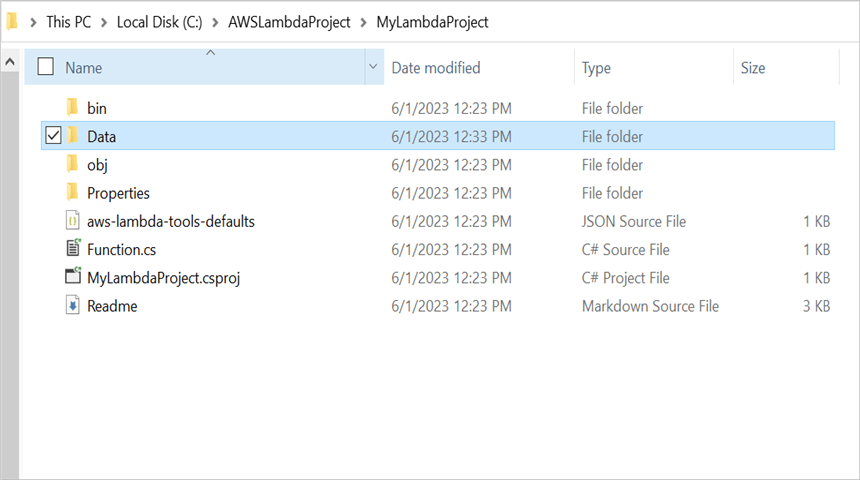The width and height of the screenshot is (860, 480).
Task: Expand the chevron after AWSLambdaProject in breadcrumb
Action: pos(363,22)
